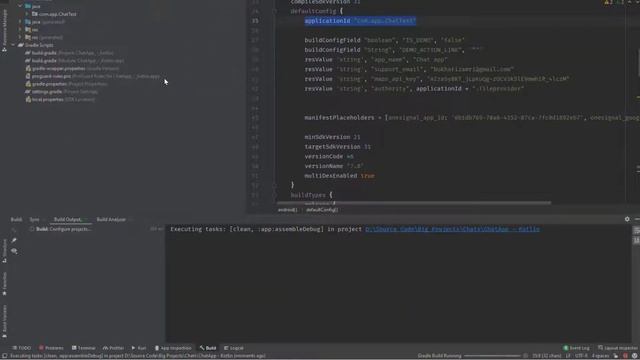The height and width of the screenshot is (360, 640).
Task: Open gradle-wrapper.properties file
Action: pos(72,68)
